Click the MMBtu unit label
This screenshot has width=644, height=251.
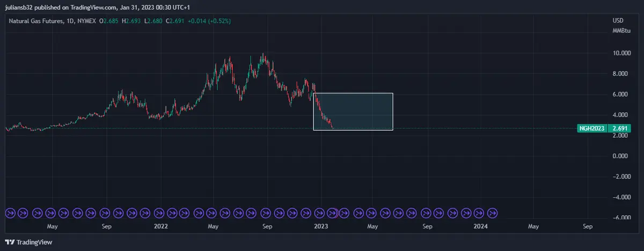point(621,31)
